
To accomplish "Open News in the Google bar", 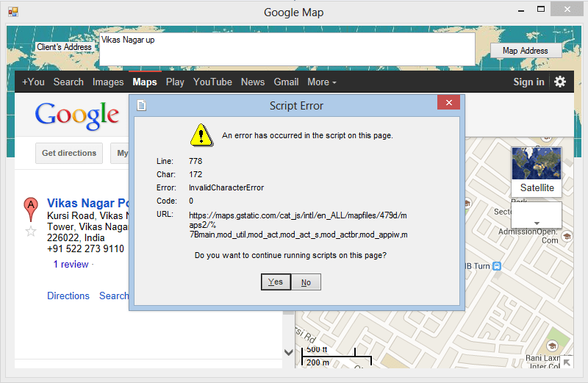I will 253,82.
